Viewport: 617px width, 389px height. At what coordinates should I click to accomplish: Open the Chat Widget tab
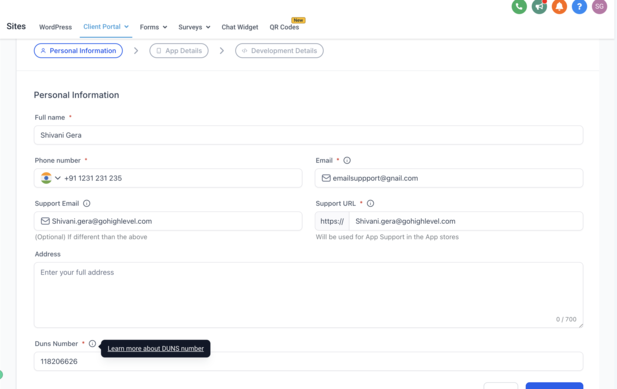240,27
